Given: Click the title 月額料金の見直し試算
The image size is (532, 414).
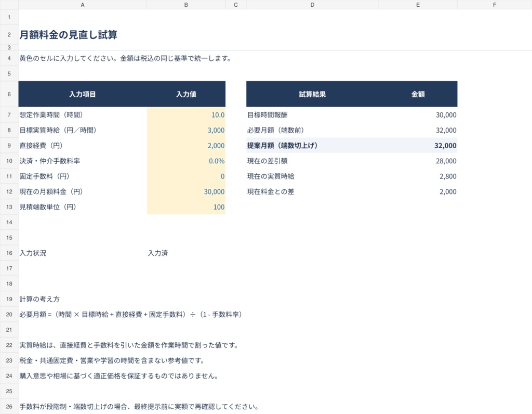Looking at the screenshot, I should pos(68,35).
